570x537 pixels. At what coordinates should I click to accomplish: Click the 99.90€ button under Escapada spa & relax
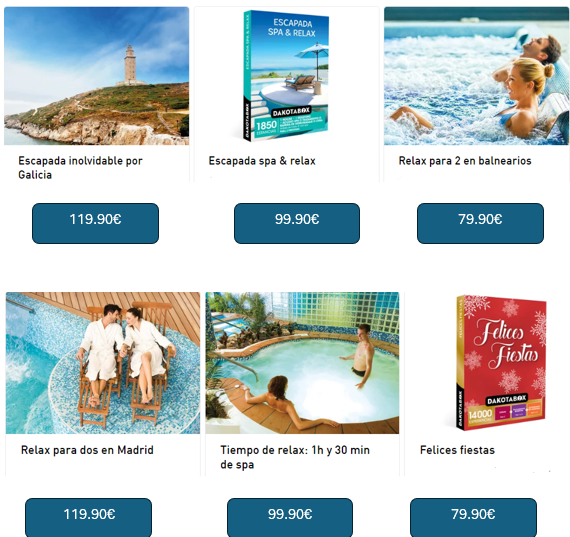(297, 223)
